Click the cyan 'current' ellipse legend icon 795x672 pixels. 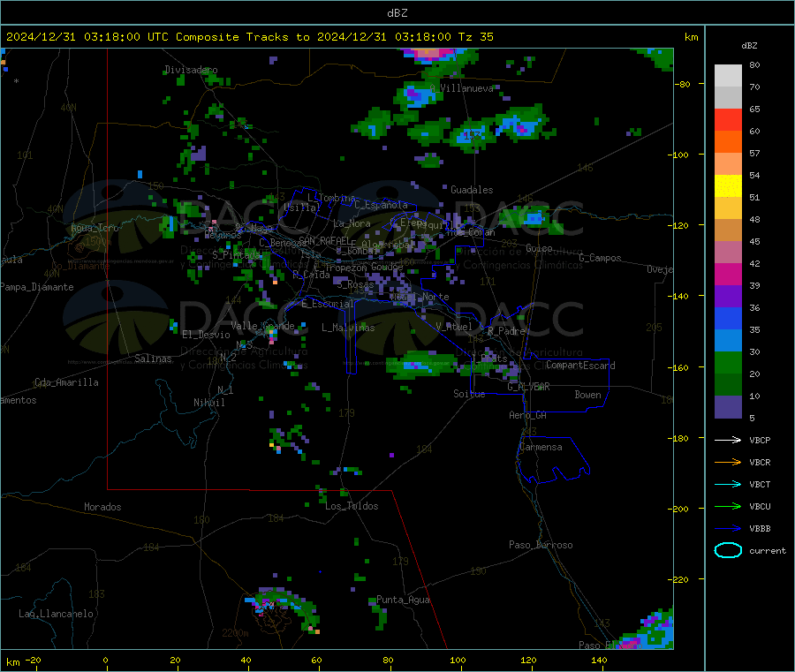point(728,550)
